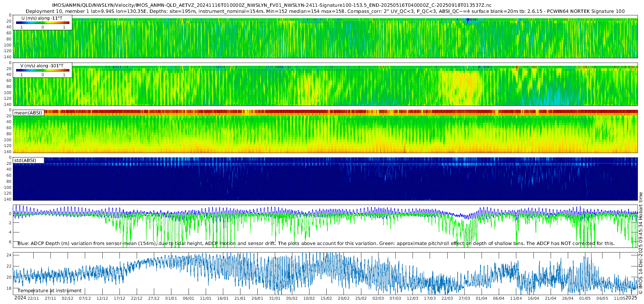Click the '01/05' date tick label

pos(585,298)
